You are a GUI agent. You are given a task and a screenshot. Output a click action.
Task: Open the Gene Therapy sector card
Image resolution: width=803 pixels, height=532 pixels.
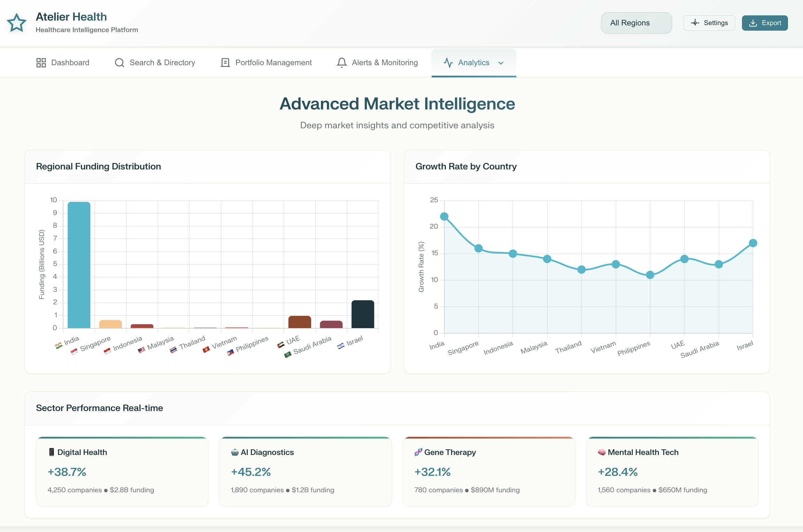coord(489,471)
